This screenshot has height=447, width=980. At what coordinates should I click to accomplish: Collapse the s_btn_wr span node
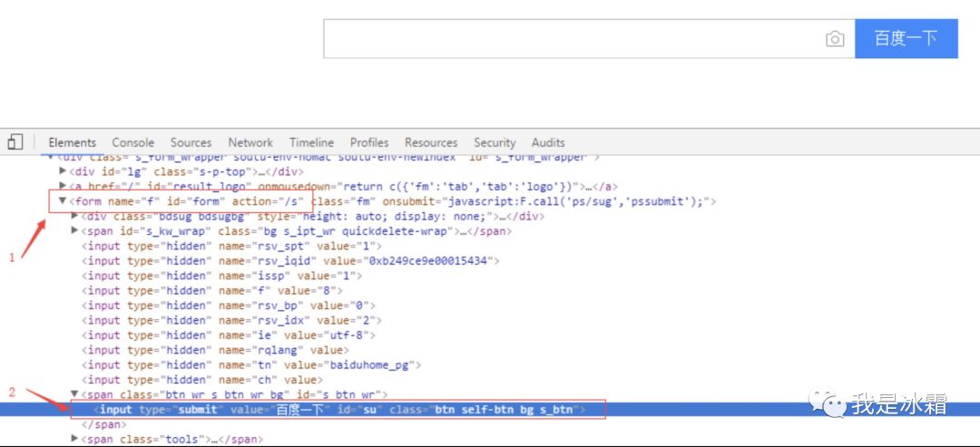pos(75,394)
